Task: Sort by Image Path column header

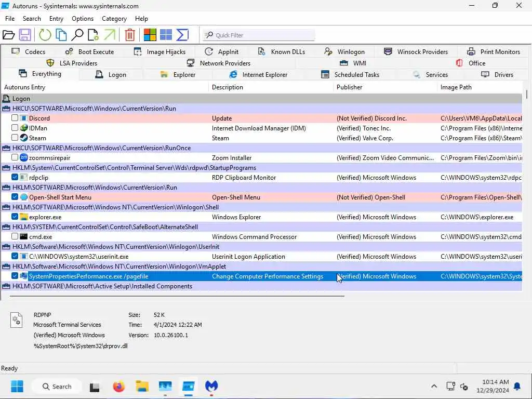Action: pos(480,87)
